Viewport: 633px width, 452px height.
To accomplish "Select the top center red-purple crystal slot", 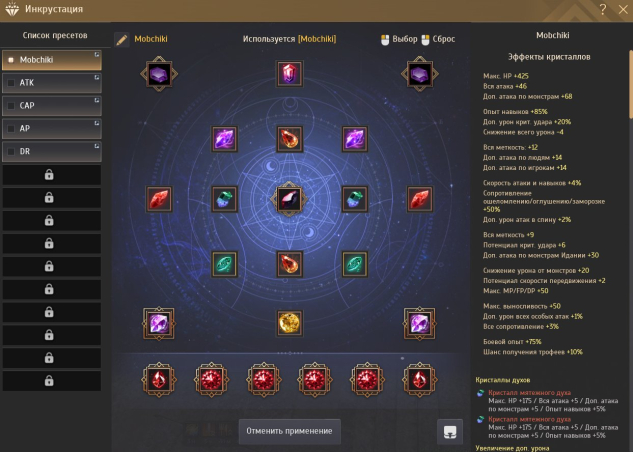I will (x=289, y=74).
